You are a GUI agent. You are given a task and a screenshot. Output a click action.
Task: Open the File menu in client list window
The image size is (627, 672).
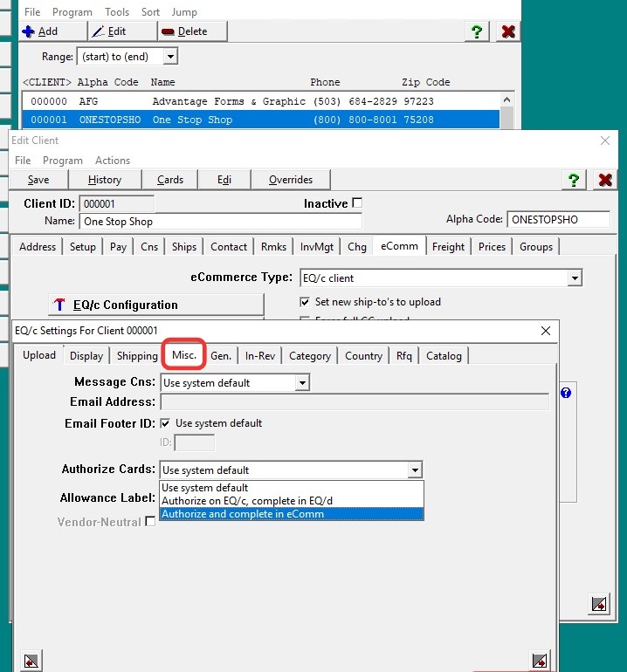click(x=32, y=12)
